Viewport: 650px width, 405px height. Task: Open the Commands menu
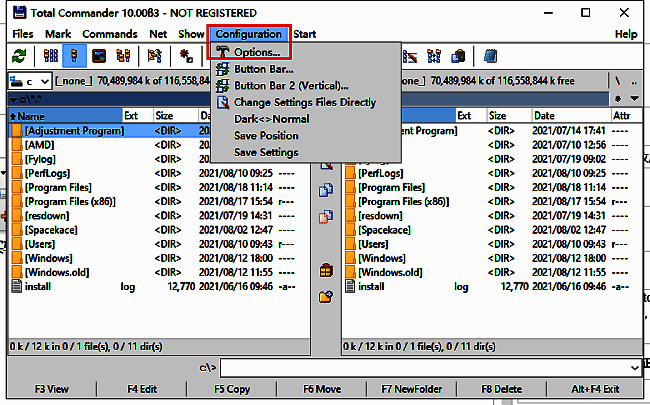tap(110, 34)
